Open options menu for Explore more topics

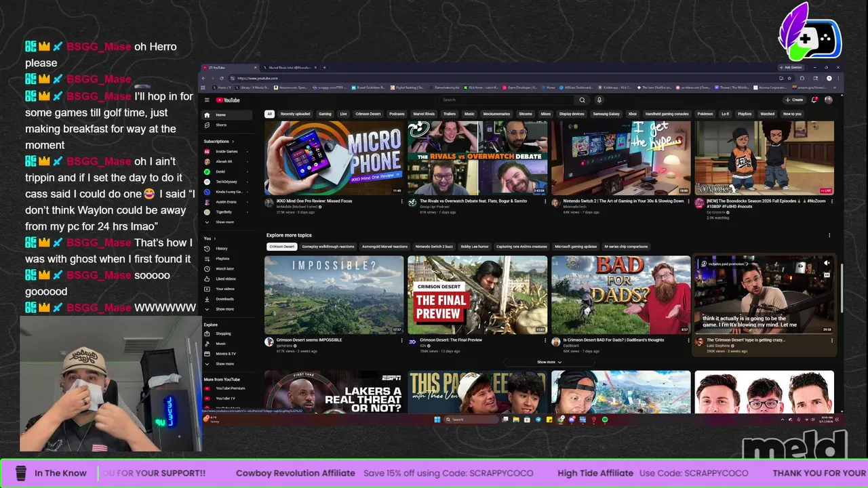coord(829,235)
